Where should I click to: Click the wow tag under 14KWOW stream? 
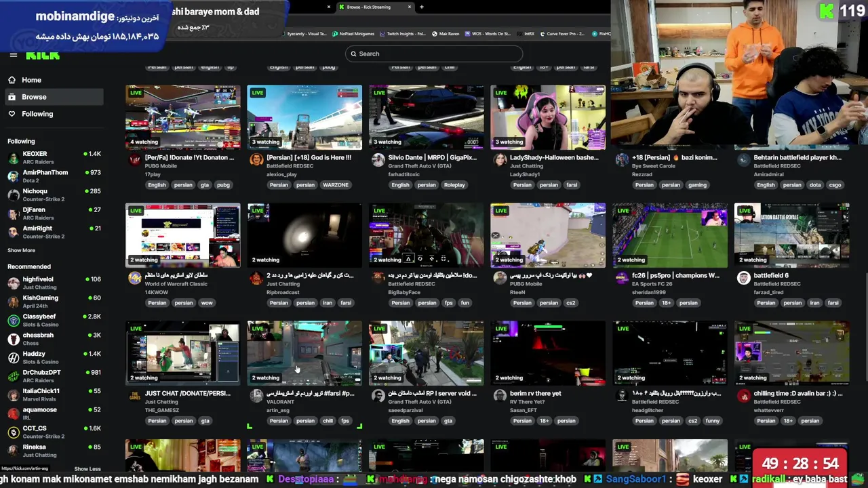click(207, 303)
